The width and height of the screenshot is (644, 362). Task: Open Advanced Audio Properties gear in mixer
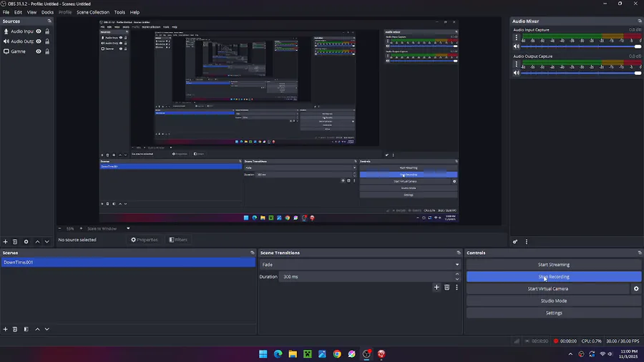pos(515,242)
